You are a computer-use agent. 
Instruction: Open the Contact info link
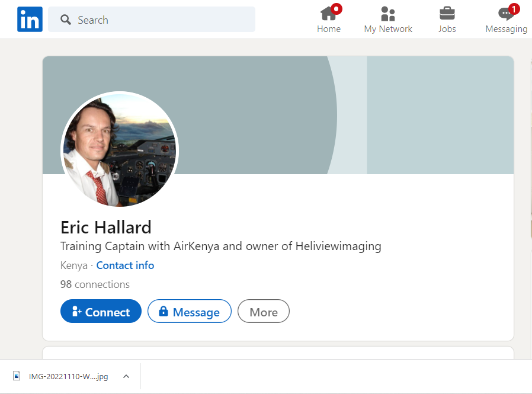coord(125,265)
